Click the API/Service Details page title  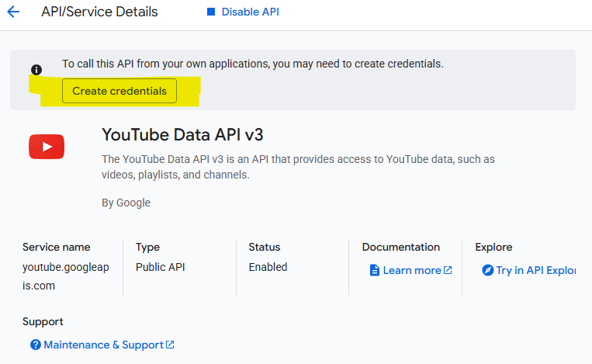tap(99, 12)
